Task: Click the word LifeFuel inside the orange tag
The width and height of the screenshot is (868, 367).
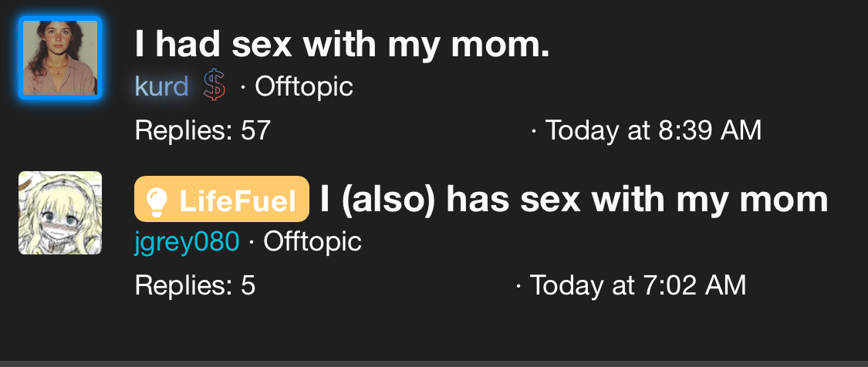Action: (238, 200)
